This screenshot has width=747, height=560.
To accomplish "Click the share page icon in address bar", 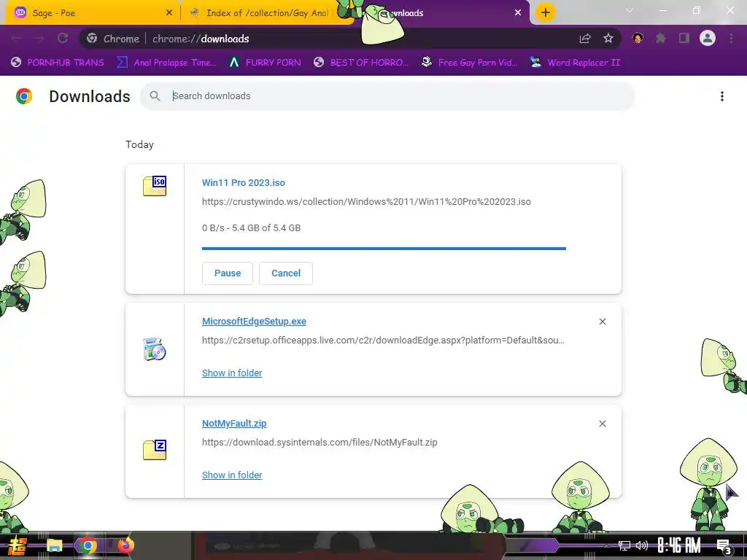I will (585, 39).
